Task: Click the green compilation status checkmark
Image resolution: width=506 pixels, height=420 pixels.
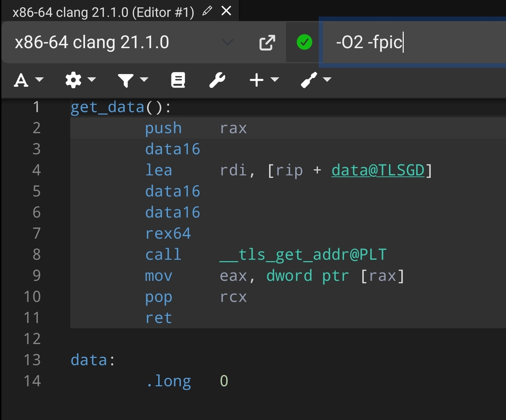Action: point(304,42)
